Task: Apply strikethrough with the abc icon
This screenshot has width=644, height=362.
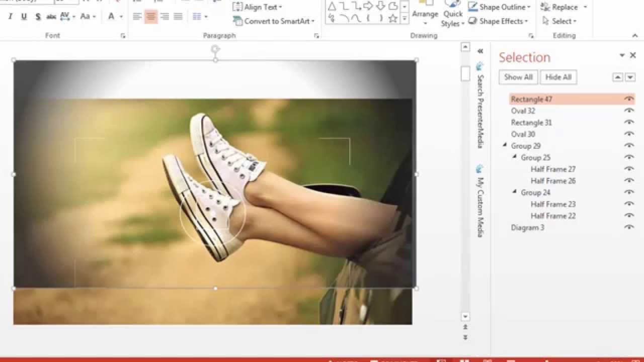Action: [51, 17]
